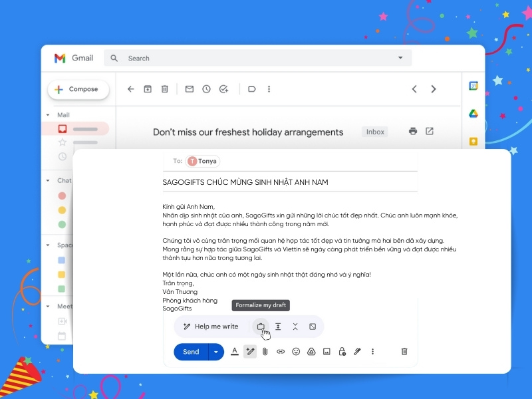Viewport: 532px width, 399px height.
Task: Click the Shorten draft icon
Action: (295, 327)
